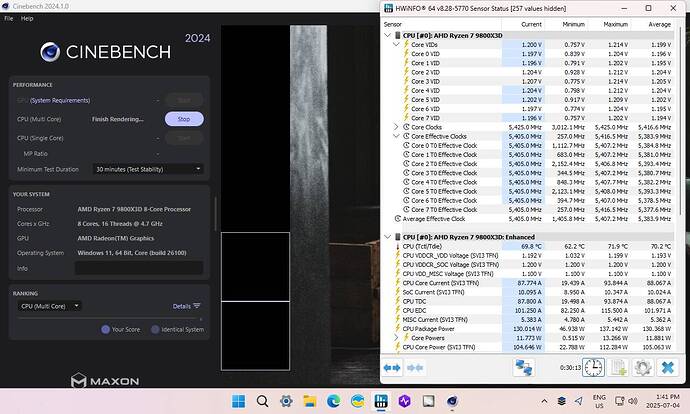This screenshot has width=690, height=414.
Task: Expand the Core Powers sensor row
Action: point(396,337)
